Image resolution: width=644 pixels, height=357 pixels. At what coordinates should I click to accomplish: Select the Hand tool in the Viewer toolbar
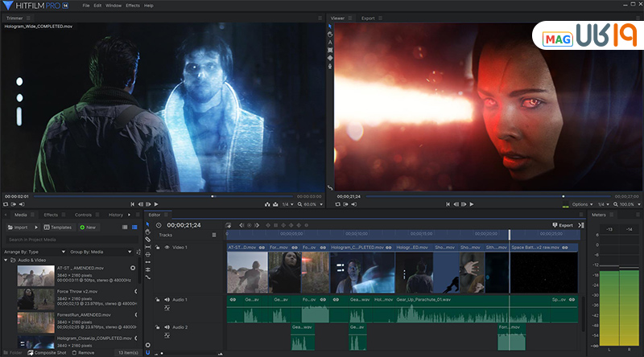tap(330, 35)
